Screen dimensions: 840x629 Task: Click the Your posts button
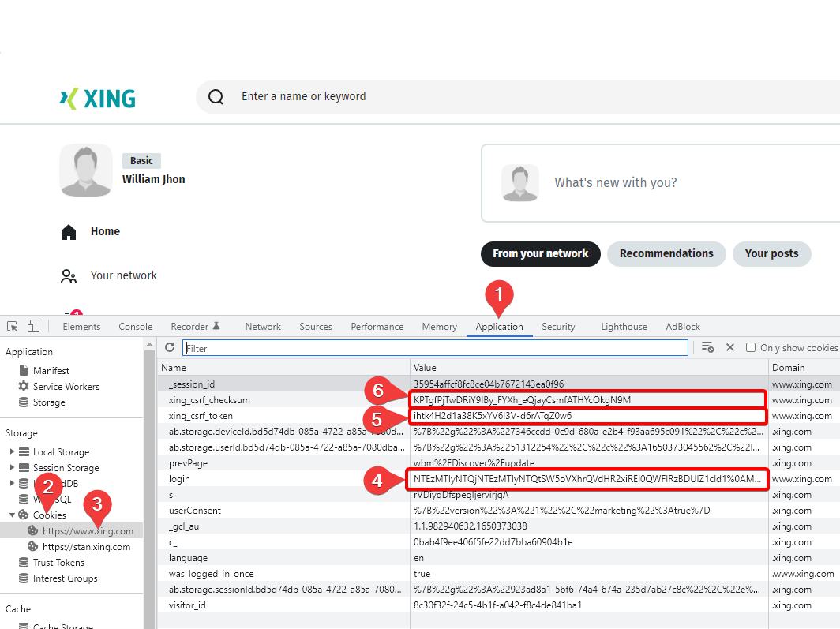coord(771,254)
